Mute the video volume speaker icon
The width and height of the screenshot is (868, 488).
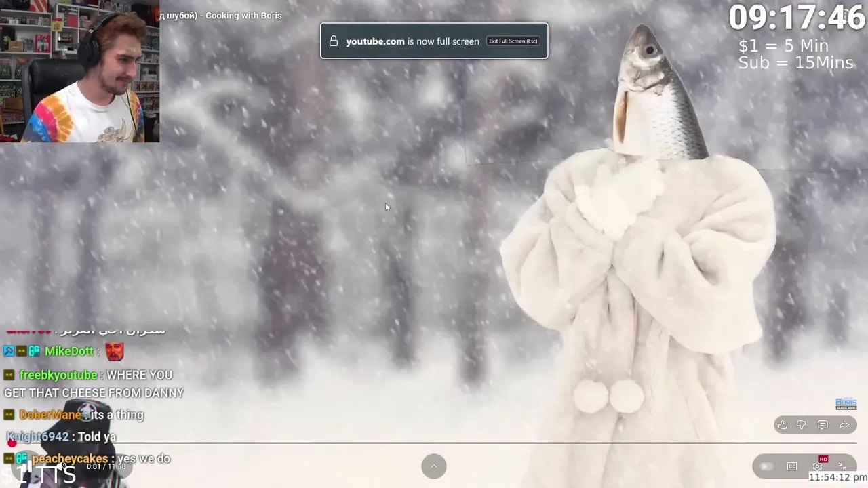(62, 466)
